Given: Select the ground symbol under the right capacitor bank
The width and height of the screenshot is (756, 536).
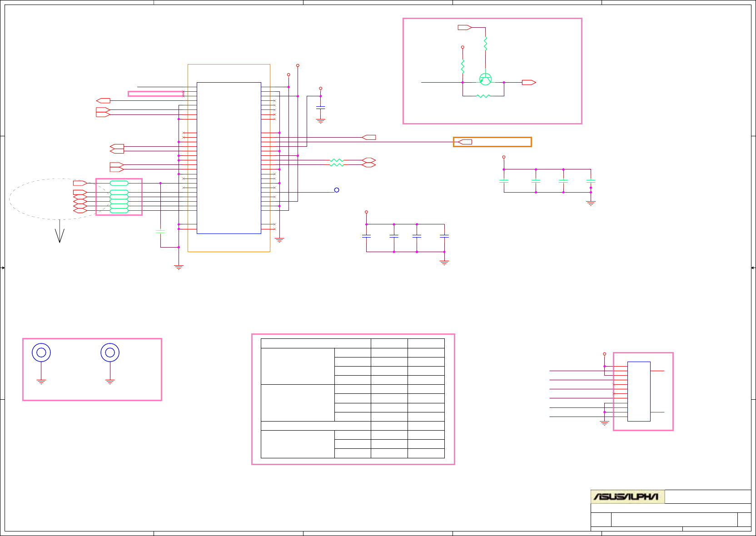Looking at the screenshot, I should [x=591, y=203].
